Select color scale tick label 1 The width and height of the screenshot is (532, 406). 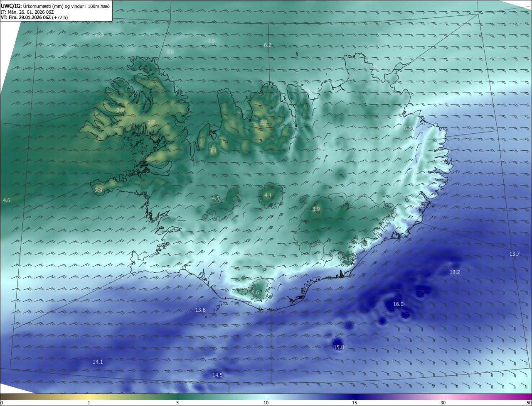[89, 403]
